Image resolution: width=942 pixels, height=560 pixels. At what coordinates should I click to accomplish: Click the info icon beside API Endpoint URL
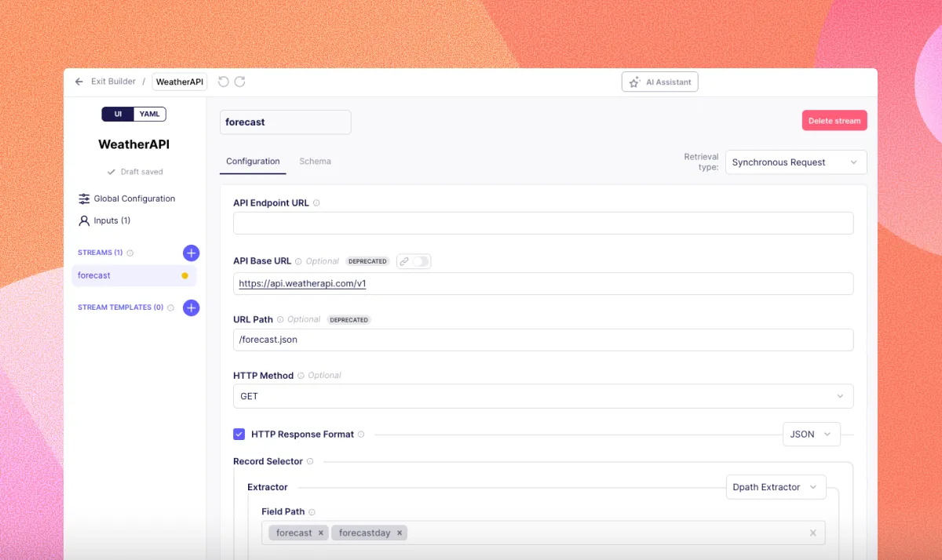[316, 203]
